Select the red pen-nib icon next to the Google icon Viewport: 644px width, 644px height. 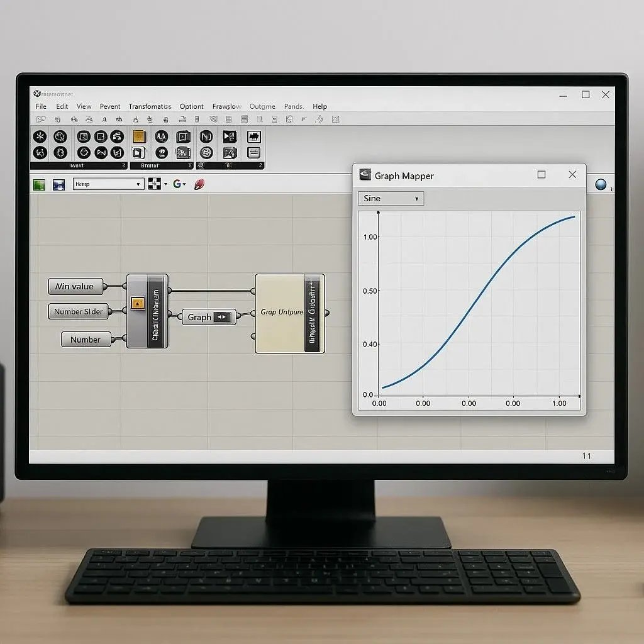(199, 184)
